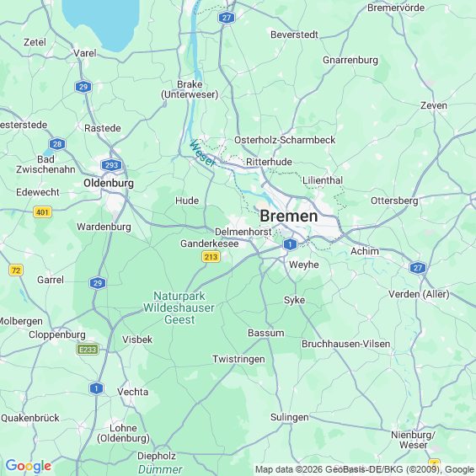Click the green E233 road shield
Screen dimensions: 476x476
(x=88, y=350)
